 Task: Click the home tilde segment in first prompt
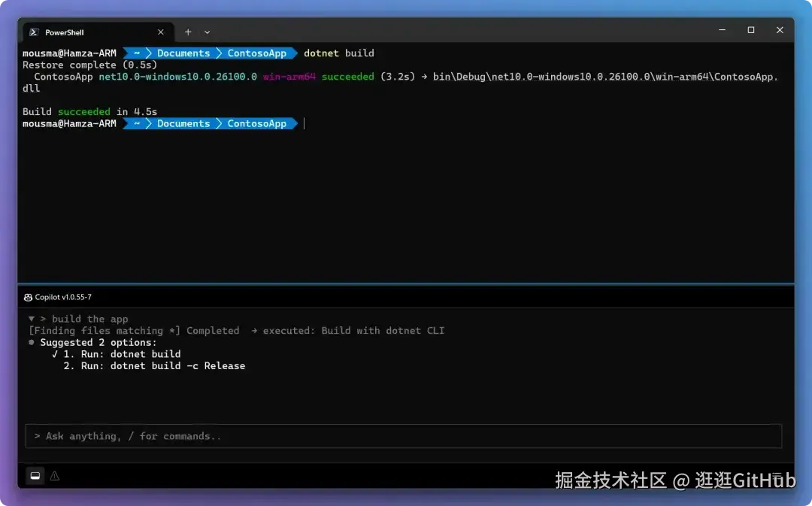[137, 53]
